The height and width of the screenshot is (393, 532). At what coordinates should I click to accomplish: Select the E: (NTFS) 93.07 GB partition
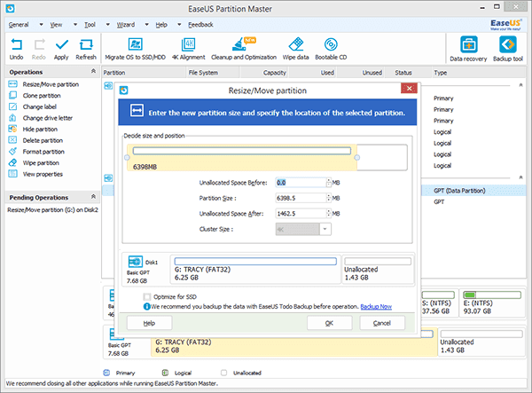click(492, 303)
